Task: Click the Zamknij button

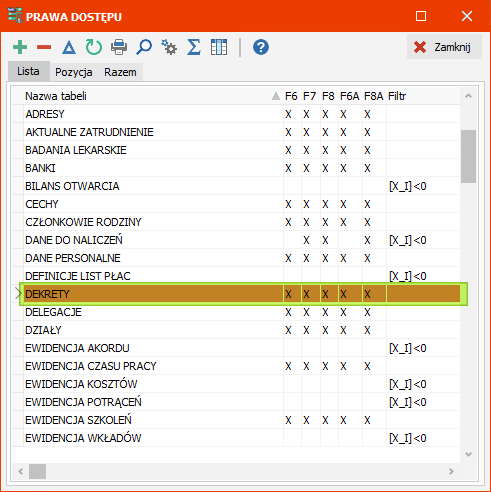Action: point(444,47)
